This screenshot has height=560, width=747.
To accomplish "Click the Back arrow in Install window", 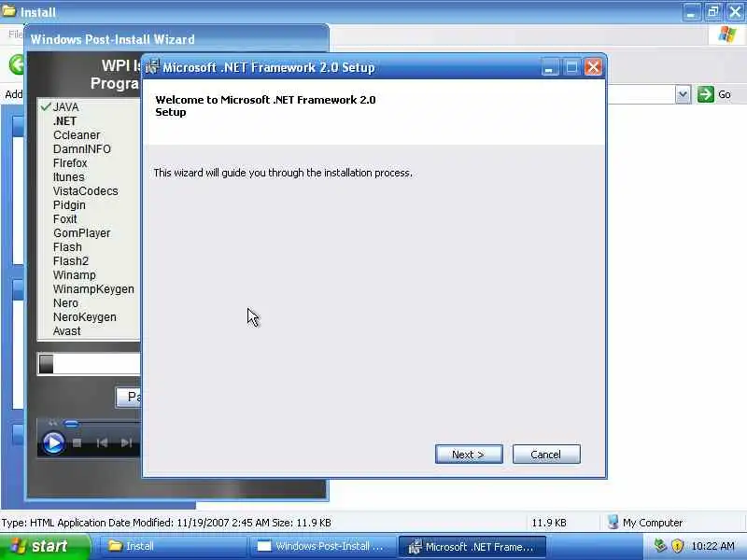I will 16,64.
